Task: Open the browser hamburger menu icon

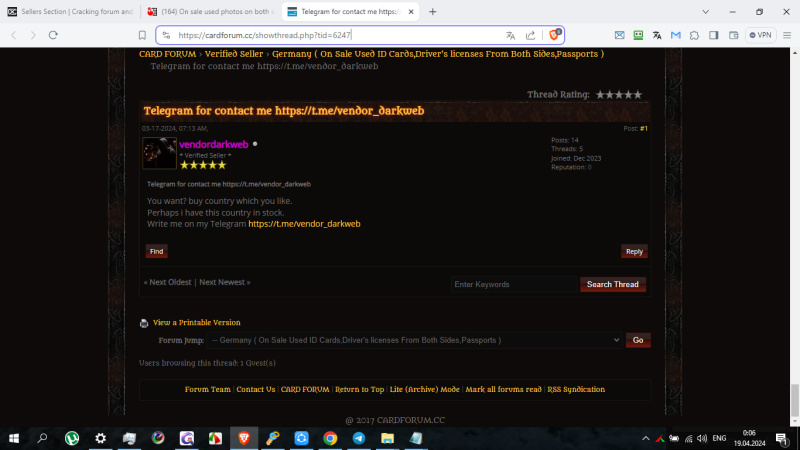Action: click(787, 35)
